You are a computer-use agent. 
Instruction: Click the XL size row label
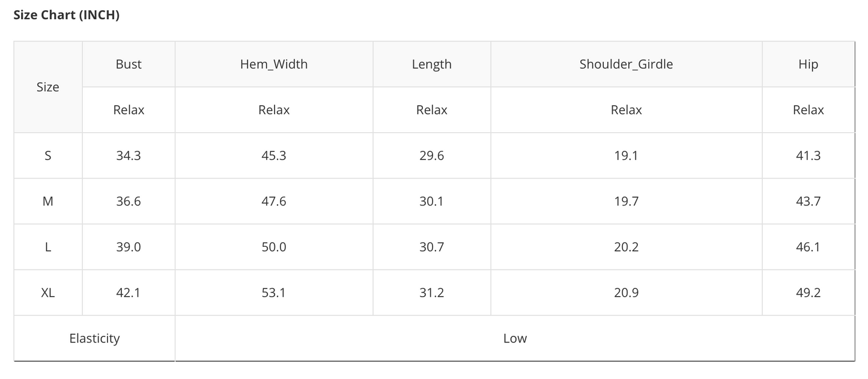pos(48,293)
